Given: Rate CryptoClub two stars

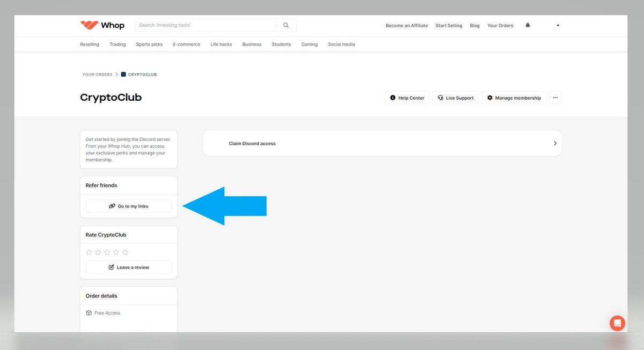Looking at the screenshot, I should tap(98, 252).
